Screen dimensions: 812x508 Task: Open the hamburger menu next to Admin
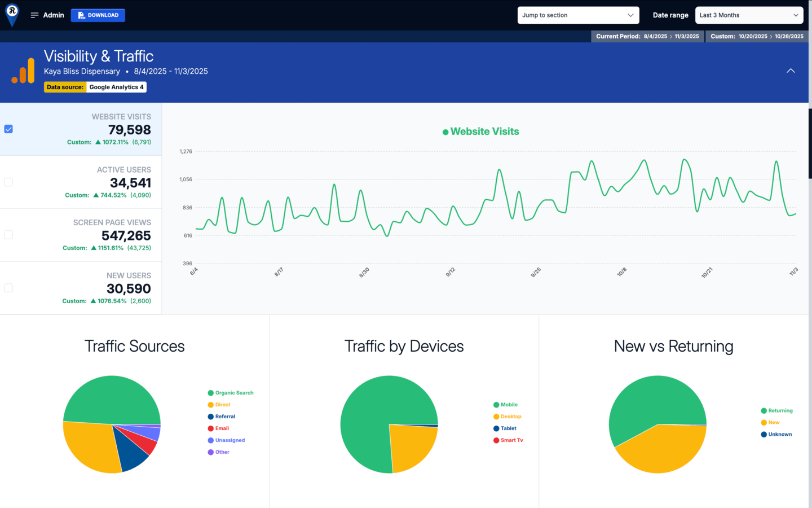point(34,15)
